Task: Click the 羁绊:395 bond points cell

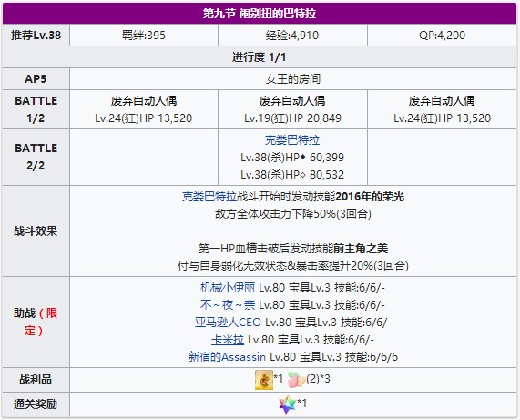Action: 144,36
